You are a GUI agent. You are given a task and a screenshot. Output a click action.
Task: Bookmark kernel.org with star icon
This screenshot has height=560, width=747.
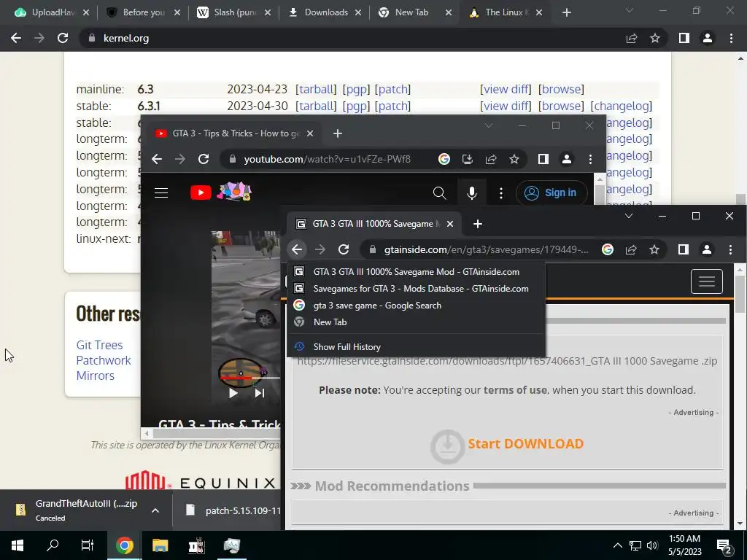tap(655, 38)
